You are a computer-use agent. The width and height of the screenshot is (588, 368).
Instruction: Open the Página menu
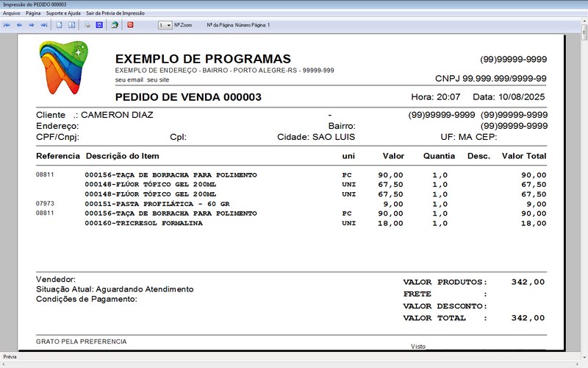click(33, 13)
